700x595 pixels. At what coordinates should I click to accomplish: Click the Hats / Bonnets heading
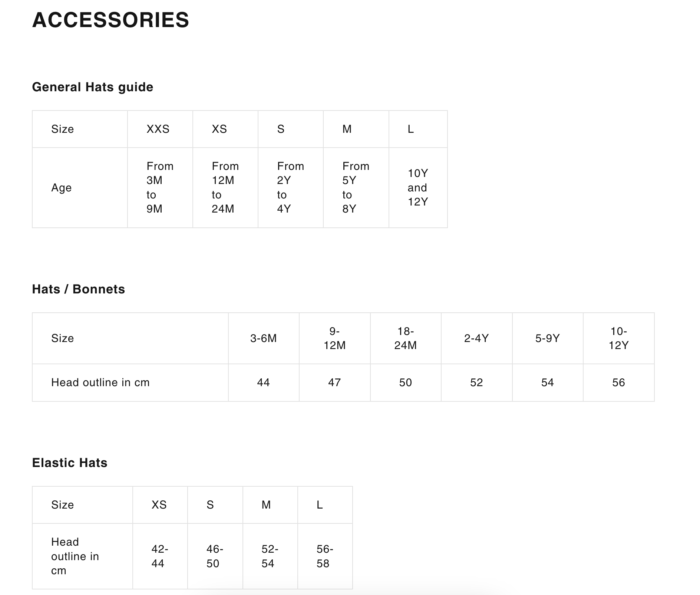click(78, 289)
